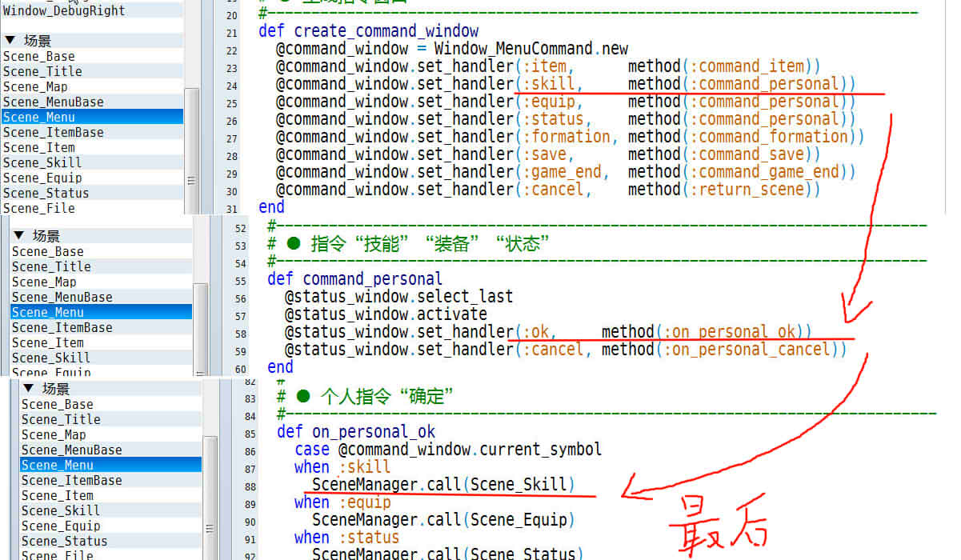961x560 pixels.
Task: Place cursor on the set_handler(:formation line
Action: point(571,137)
